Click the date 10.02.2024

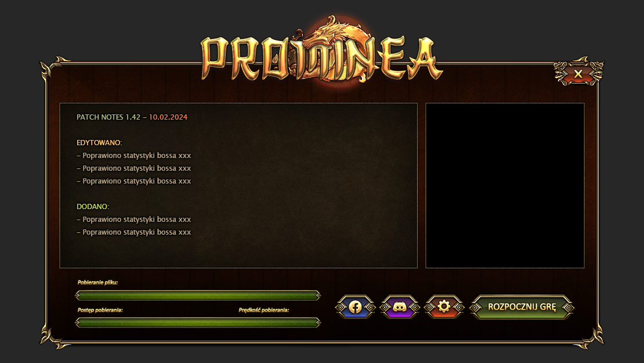pos(168,117)
